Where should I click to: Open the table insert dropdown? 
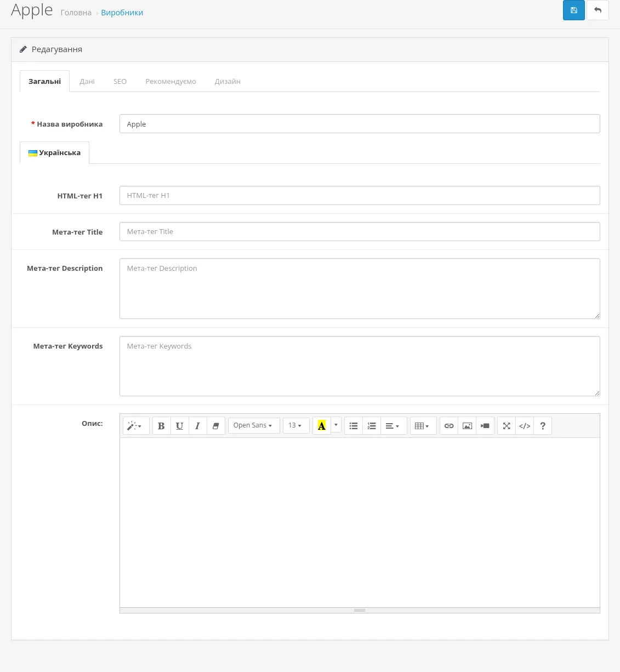click(423, 426)
